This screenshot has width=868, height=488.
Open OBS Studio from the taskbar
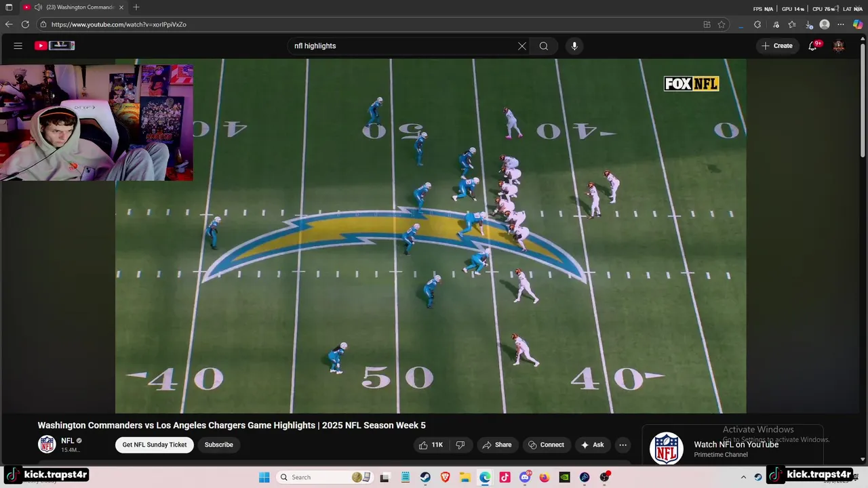pyautogui.click(x=604, y=477)
